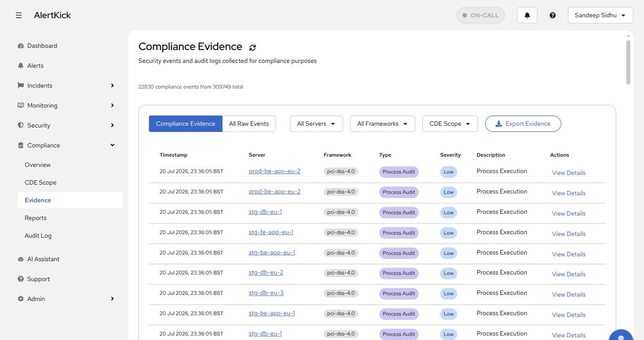Image resolution: width=644 pixels, height=340 pixels.
Task: Open the hamburger navigation menu
Action: (19, 15)
